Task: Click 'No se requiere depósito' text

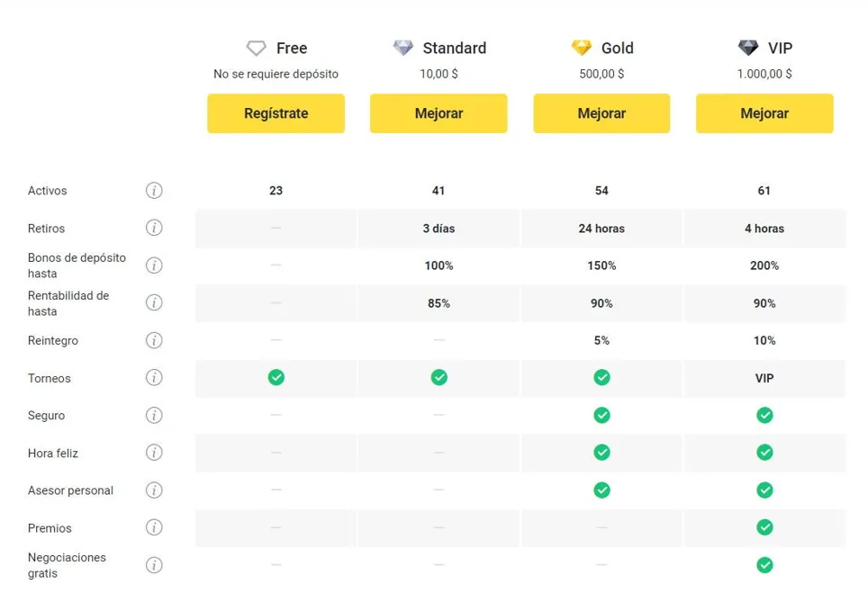Action: pos(276,74)
